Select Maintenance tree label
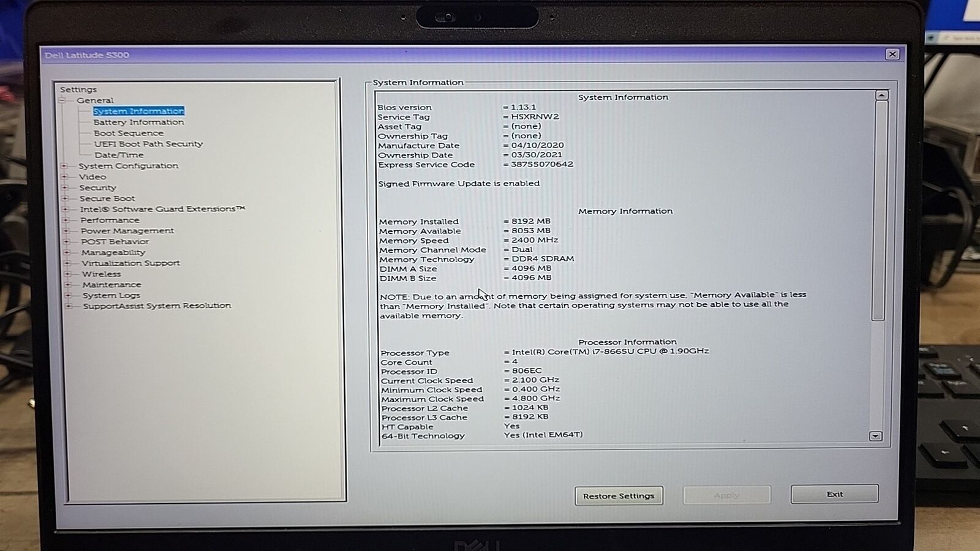This screenshot has width=980, height=551. click(x=112, y=285)
